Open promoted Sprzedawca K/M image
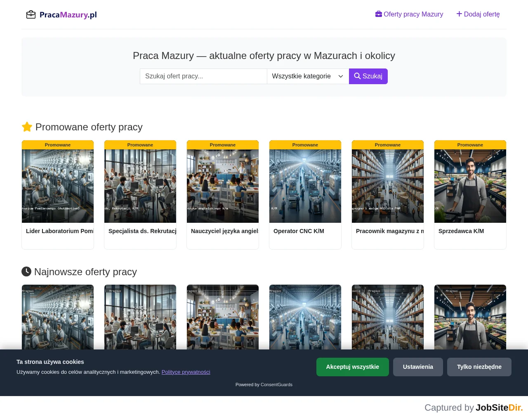 470,186
